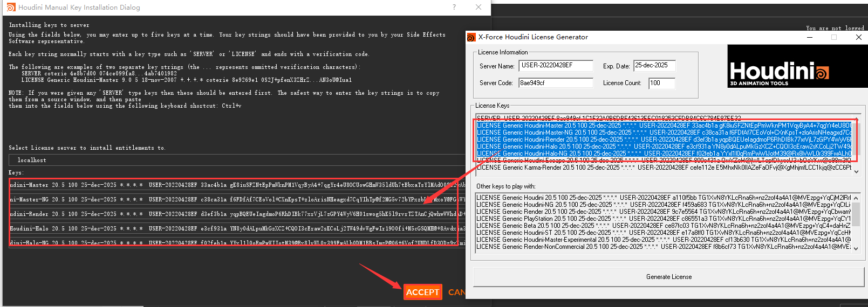Click the Exp. Date field

pos(654,66)
